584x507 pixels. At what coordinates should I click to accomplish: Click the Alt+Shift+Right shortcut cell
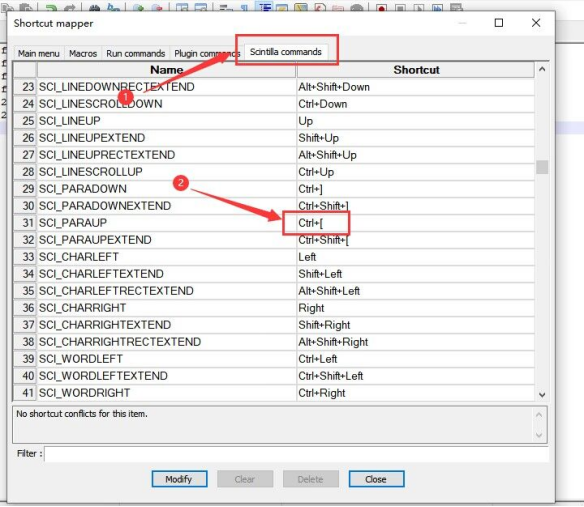coord(416,342)
